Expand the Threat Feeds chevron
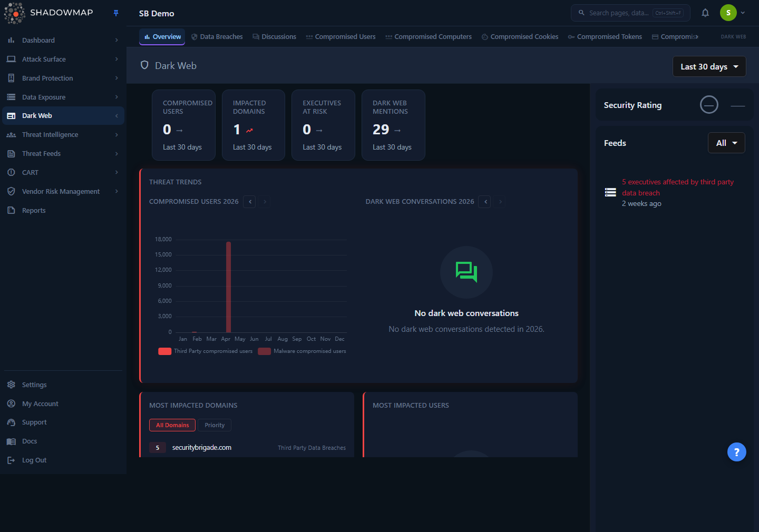759x532 pixels. (x=116, y=154)
